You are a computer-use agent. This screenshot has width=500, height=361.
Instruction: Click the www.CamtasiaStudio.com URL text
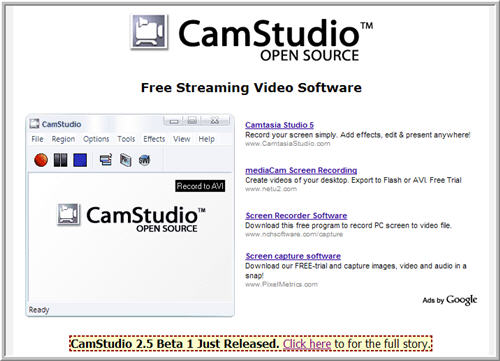[288, 144]
